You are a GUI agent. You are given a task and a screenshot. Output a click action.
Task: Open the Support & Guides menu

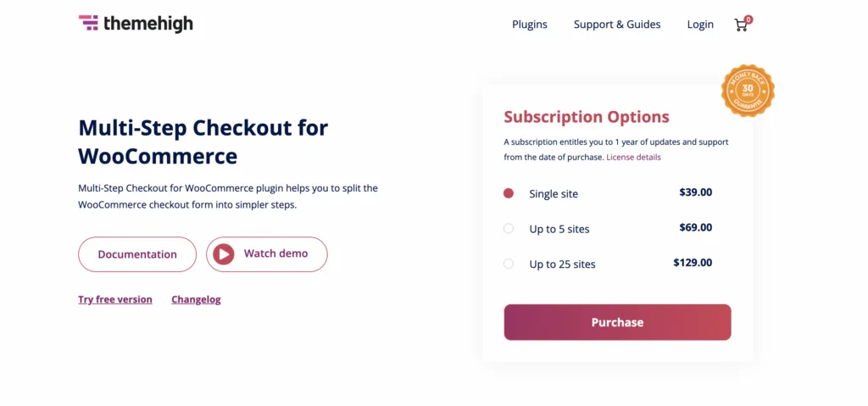pos(617,25)
